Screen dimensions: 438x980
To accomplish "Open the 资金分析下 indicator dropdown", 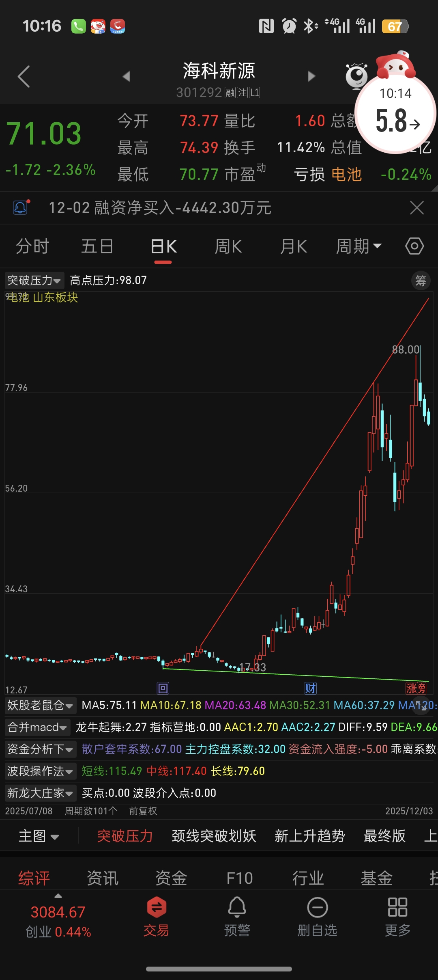I will tap(41, 749).
